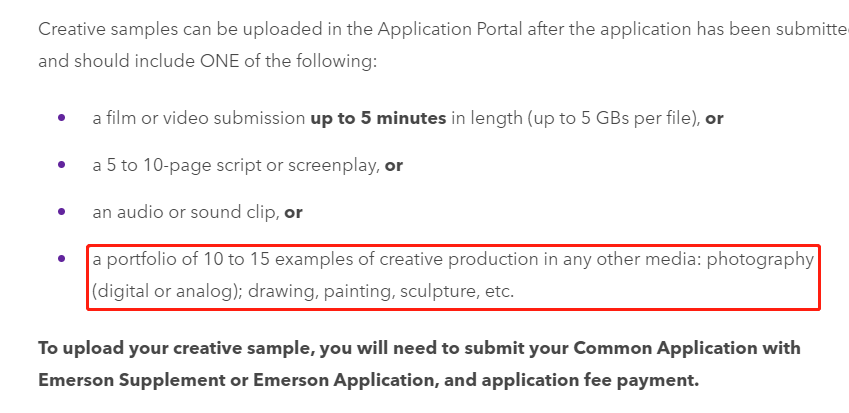Click the 'an audio or sound clip' text

186,213
